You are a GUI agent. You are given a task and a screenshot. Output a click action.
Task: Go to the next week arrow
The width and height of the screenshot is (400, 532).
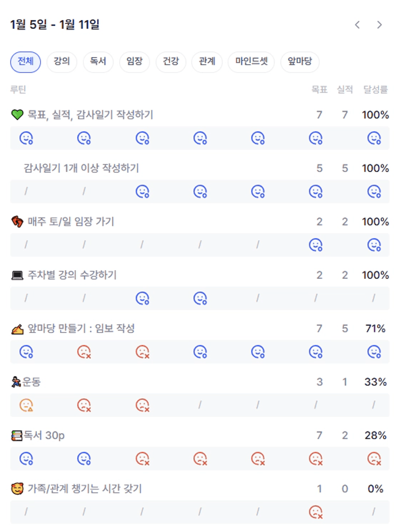coord(380,25)
